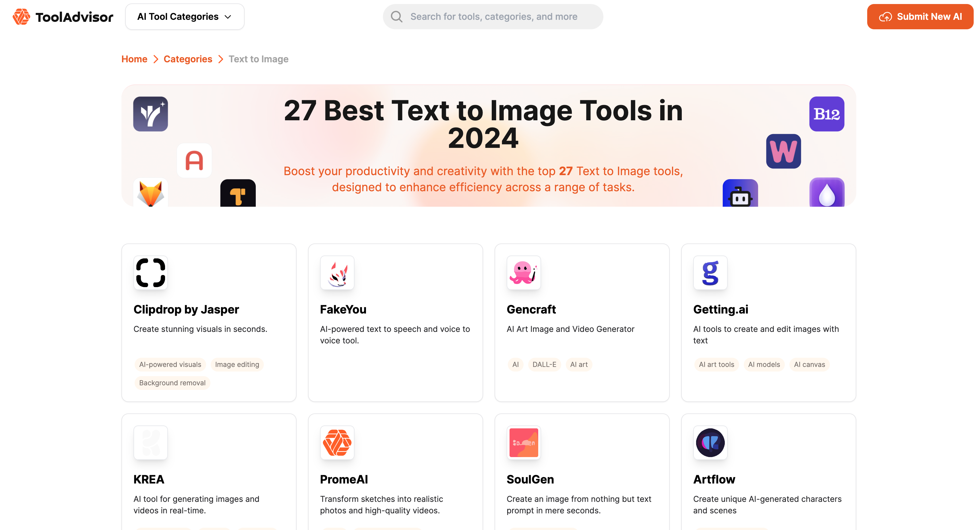Click the pink octopus Gencraft icon
The height and width of the screenshot is (530, 980).
(x=524, y=272)
